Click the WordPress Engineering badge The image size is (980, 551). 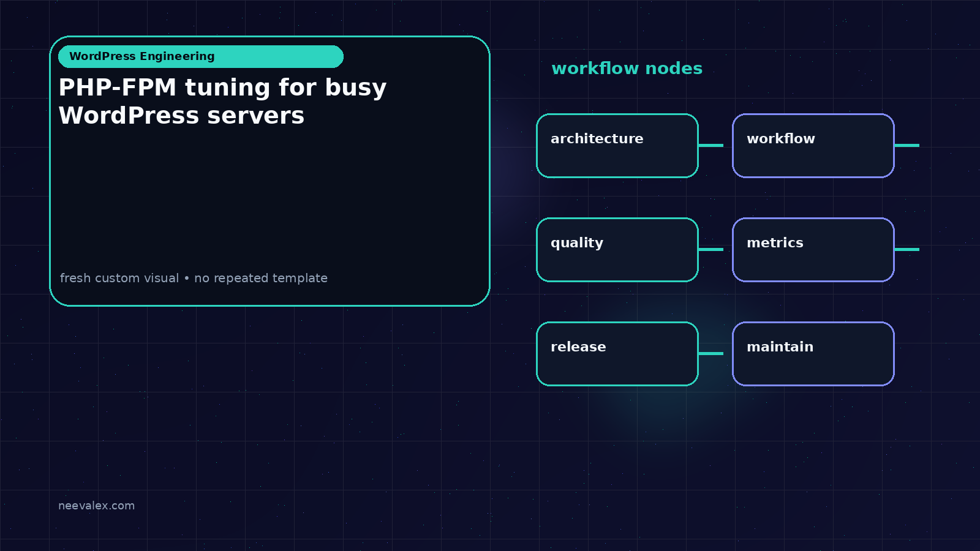pos(201,56)
